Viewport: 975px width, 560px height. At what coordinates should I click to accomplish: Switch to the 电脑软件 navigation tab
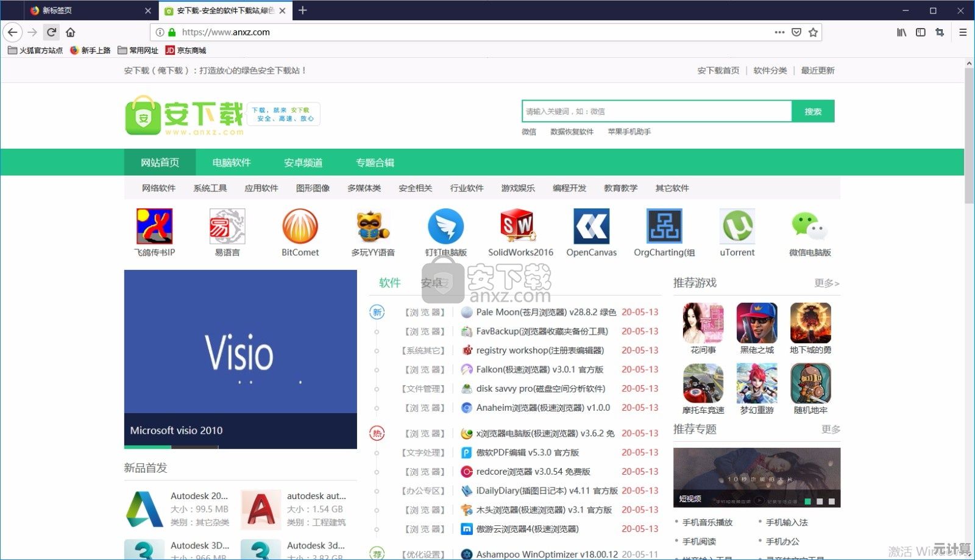click(231, 163)
